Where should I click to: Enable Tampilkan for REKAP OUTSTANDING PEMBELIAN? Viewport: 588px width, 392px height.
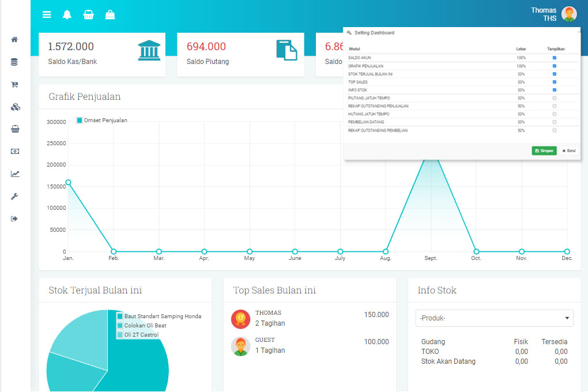(x=554, y=130)
